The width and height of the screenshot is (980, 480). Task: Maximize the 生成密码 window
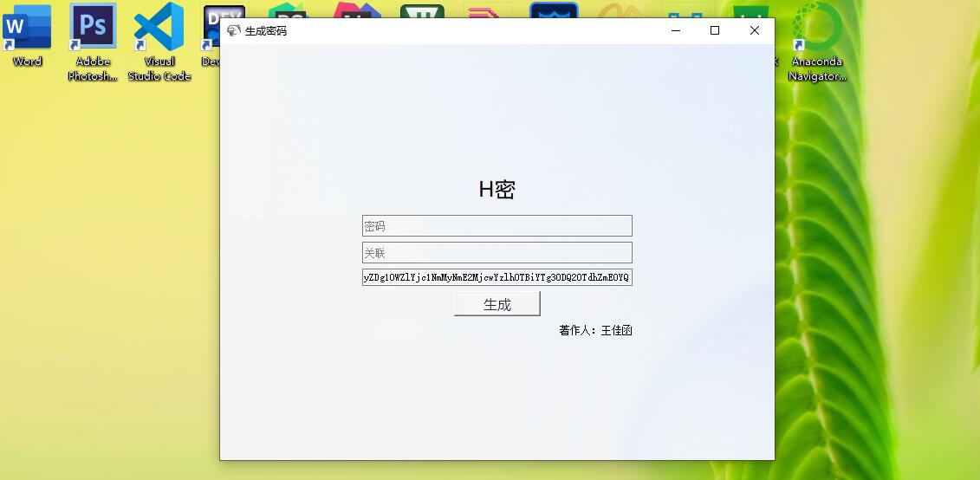715,30
